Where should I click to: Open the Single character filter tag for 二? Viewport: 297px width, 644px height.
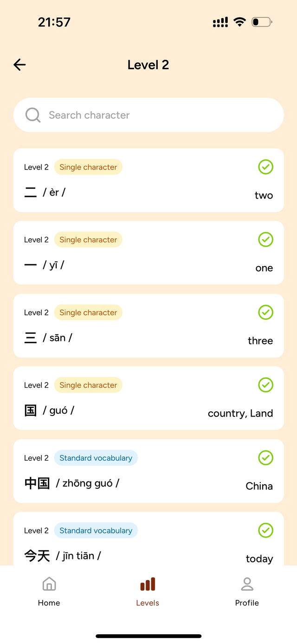(88, 167)
